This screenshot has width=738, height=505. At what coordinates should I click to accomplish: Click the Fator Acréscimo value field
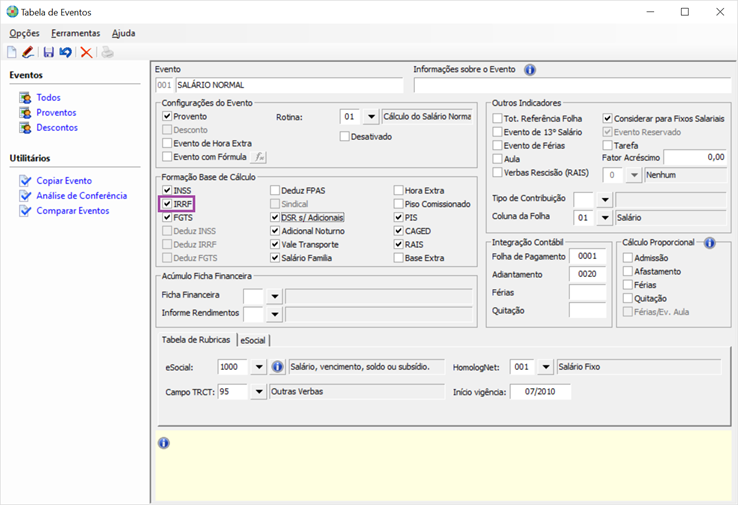coord(695,157)
